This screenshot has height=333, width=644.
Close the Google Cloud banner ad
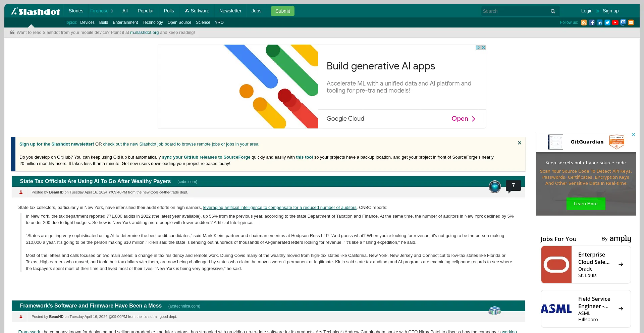coord(483,48)
